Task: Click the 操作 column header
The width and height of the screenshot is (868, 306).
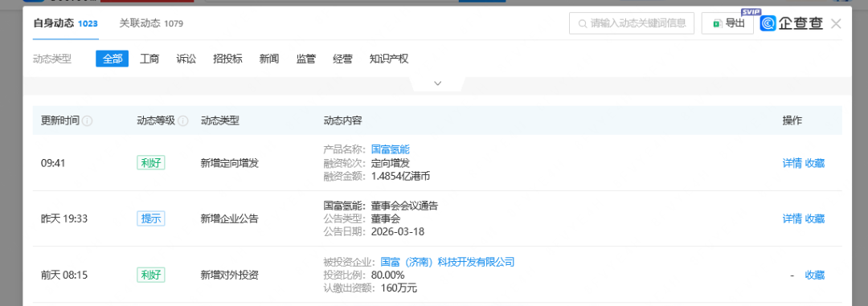Action: click(x=792, y=120)
